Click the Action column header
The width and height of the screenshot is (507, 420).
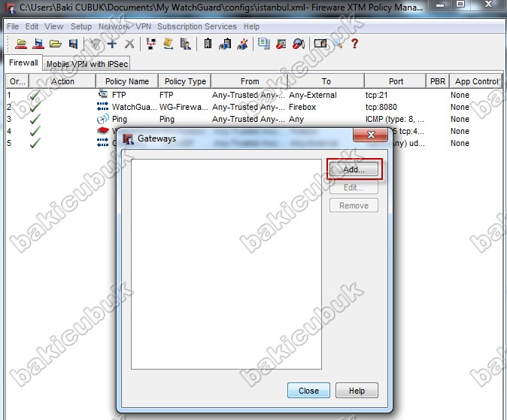tap(62, 81)
